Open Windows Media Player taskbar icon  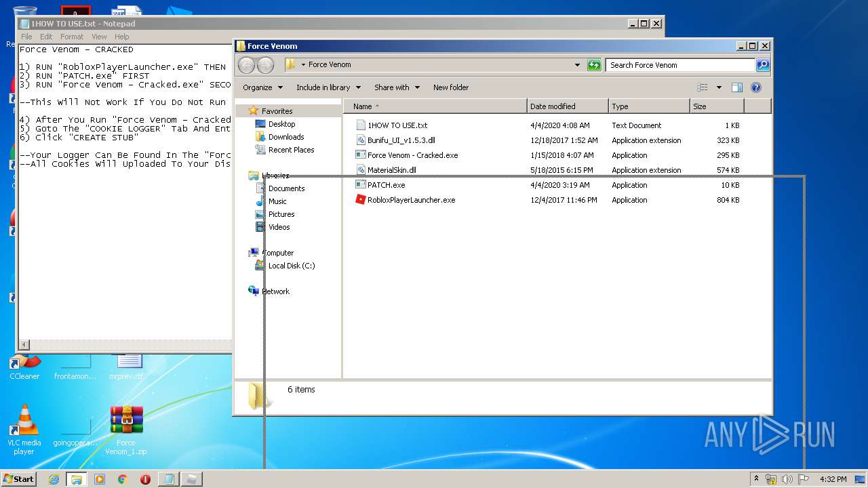[x=100, y=479]
